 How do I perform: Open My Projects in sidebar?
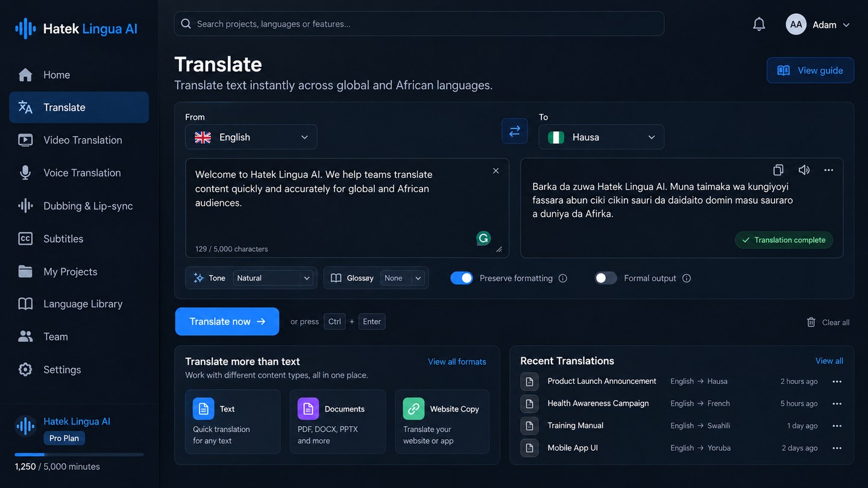tap(79, 272)
